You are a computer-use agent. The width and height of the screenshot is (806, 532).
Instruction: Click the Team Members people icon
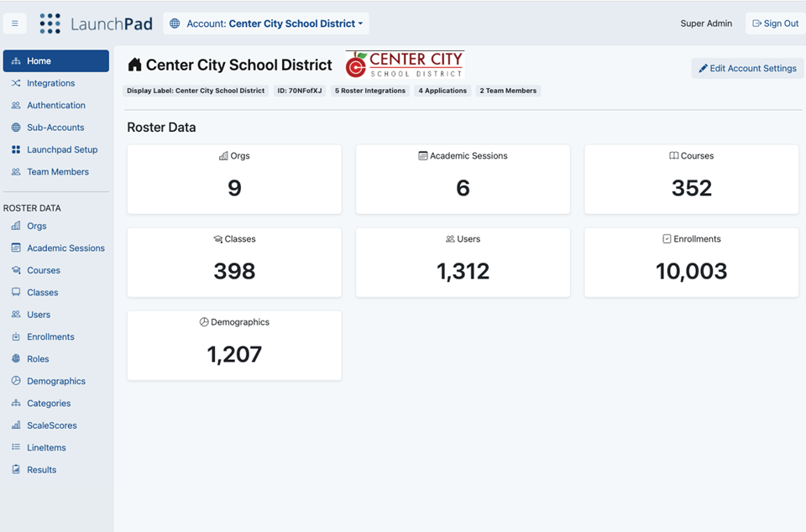pos(16,172)
